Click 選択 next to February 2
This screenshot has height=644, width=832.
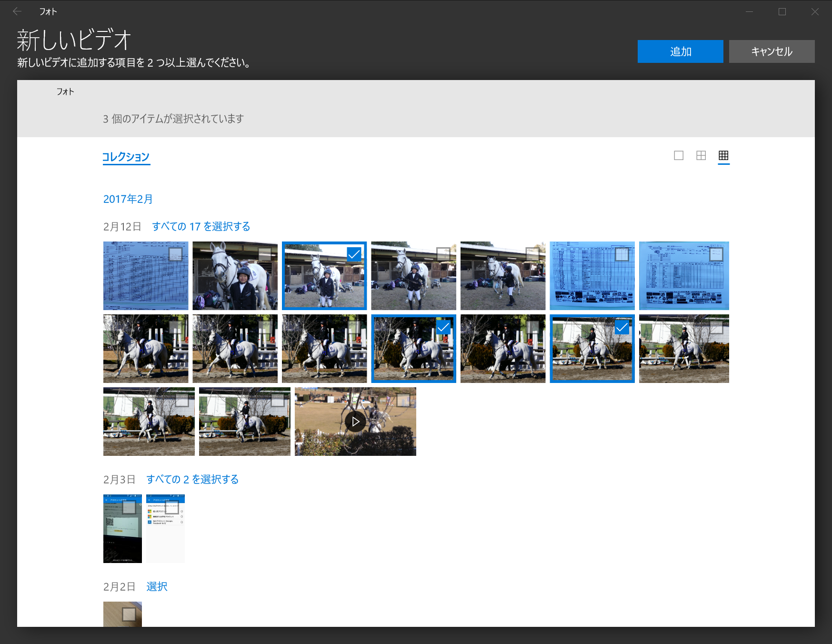click(157, 586)
